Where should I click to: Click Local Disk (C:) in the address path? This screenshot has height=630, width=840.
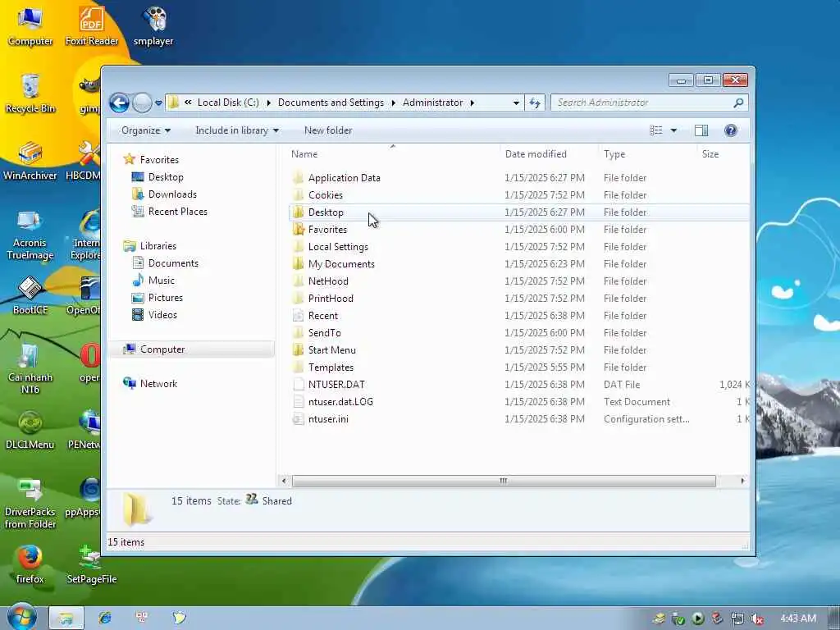click(x=228, y=103)
